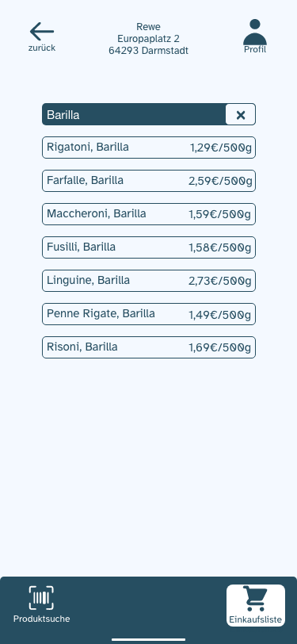Open Linguine, Barilla item
The width and height of the screenshot is (297, 644).
pos(149,281)
